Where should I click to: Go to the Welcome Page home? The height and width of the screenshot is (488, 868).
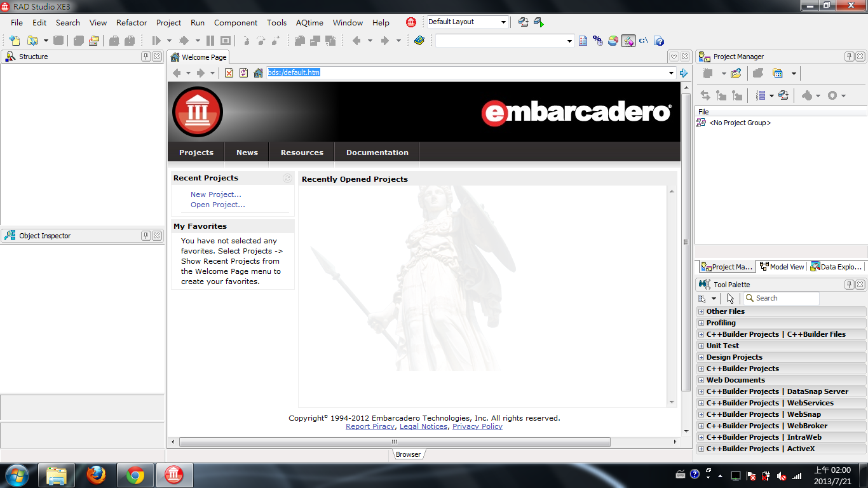tap(258, 73)
